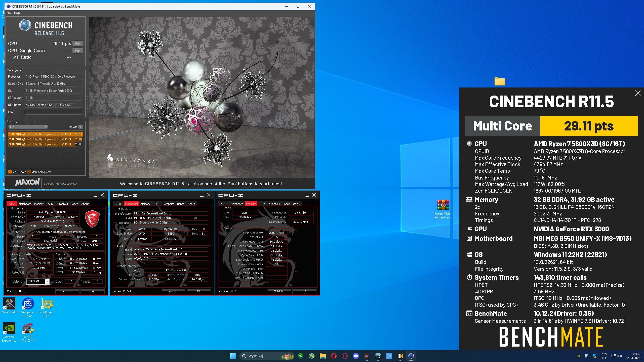This screenshot has width=644, height=362.
Task: Select ranking entry scoring 28.81
Action: click(x=46, y=139)
